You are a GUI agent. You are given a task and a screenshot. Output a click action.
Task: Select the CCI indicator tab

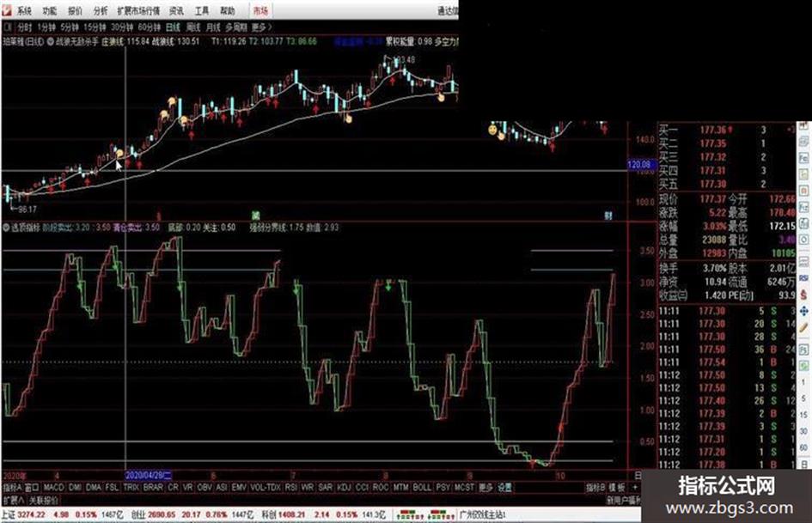pyautogui.click(x=362, y=487)
